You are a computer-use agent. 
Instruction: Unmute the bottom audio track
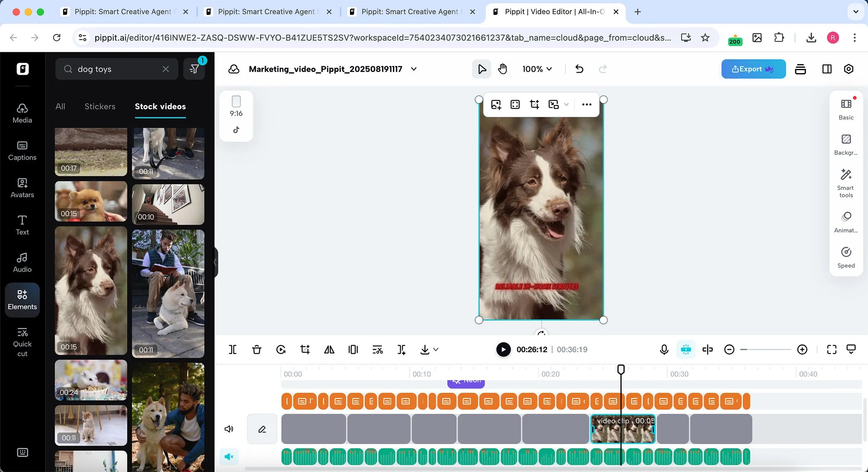pos(229,457)
